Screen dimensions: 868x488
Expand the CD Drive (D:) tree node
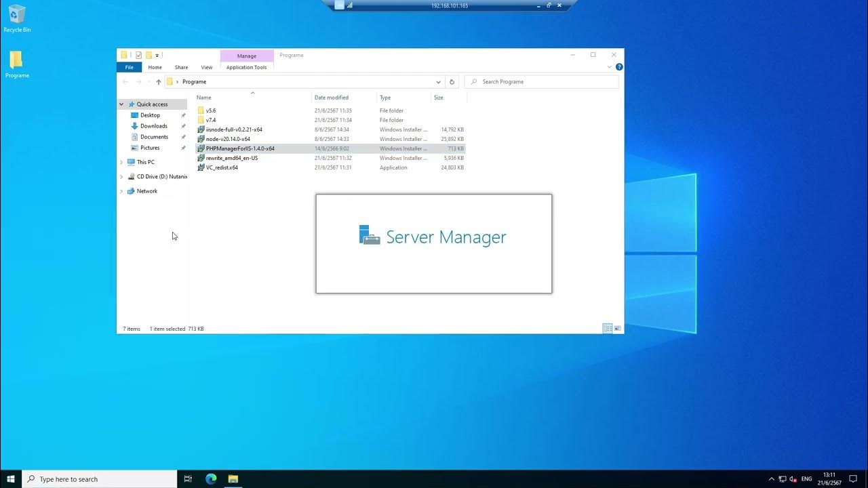(x=122, y=177)
